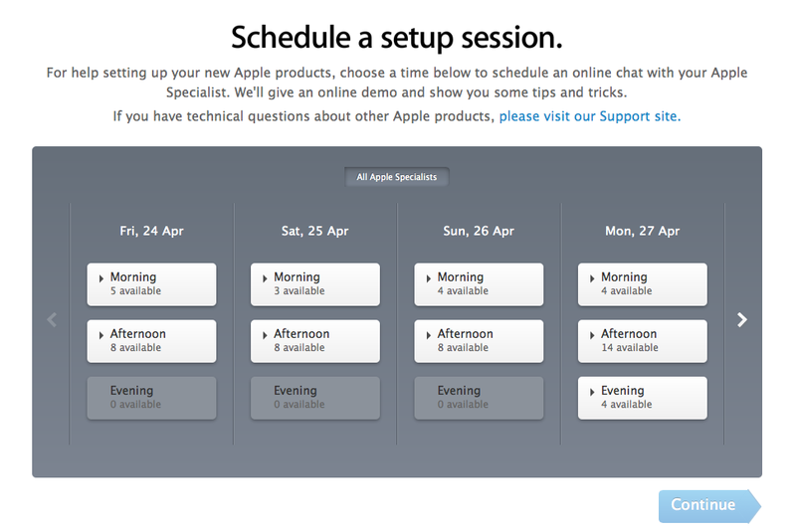Open Monday 27 Apr Morning slots
This screenshot has height=532, width=796.
642,284
